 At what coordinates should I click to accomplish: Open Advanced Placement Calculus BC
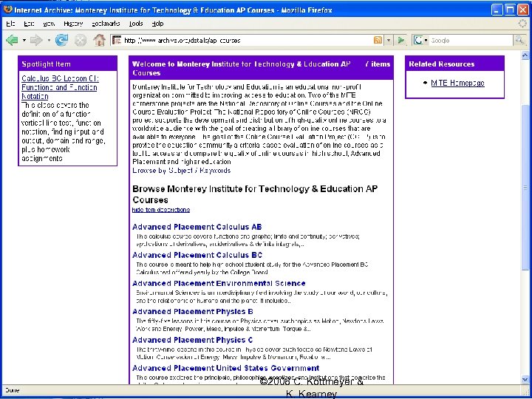click(197, 255)
